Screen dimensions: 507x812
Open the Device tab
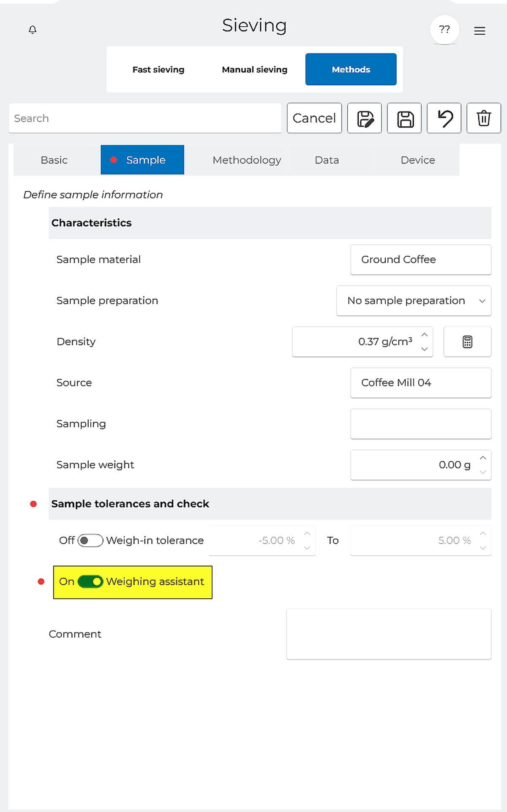(x=417, y=160)
